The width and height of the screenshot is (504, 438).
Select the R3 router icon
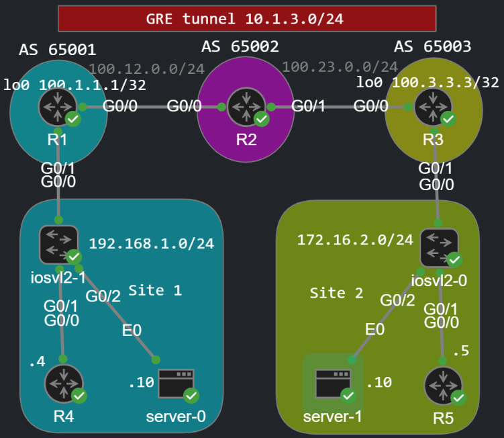(434, 107)
